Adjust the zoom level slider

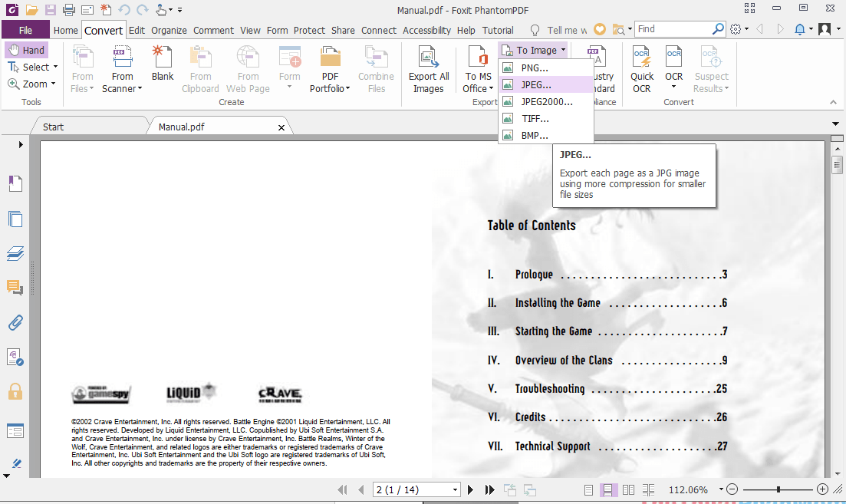pos(778,489)
